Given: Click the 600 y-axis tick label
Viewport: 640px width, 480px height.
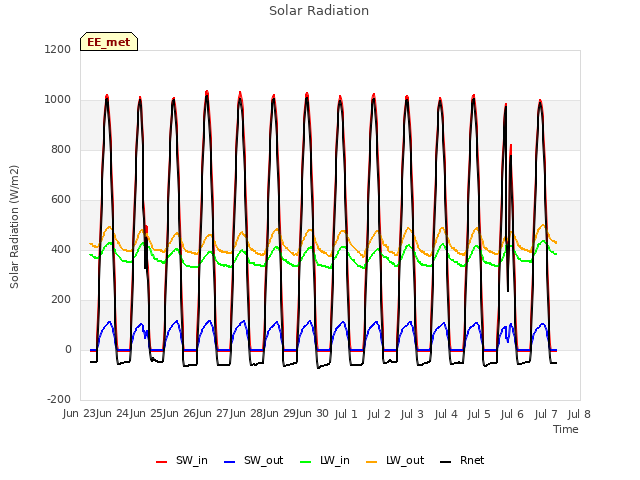Looking at the screenshot, I should tap(61, 200).
